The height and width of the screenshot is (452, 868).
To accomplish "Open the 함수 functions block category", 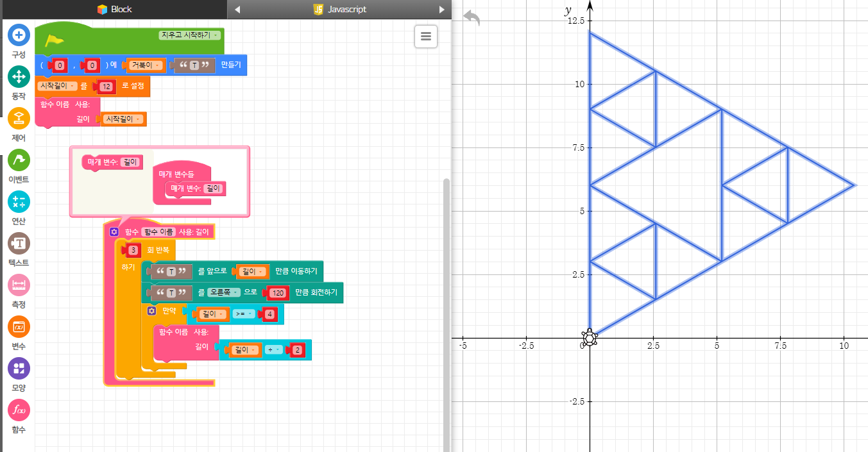I will click(19, 410).
